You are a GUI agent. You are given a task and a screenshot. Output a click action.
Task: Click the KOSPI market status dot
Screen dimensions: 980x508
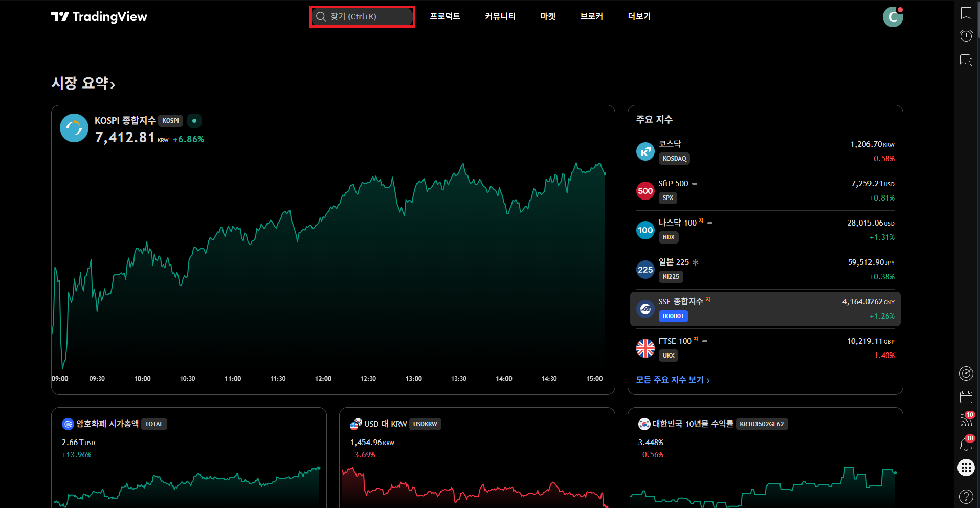[194, 121]
